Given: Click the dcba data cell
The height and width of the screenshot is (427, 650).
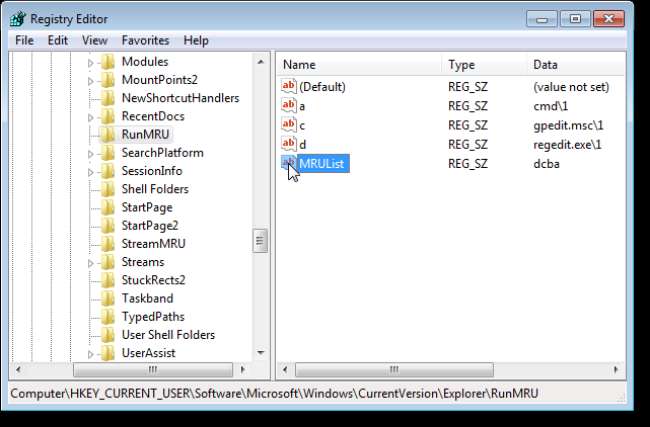Looking at the screenshot, I should pos(546,164).
